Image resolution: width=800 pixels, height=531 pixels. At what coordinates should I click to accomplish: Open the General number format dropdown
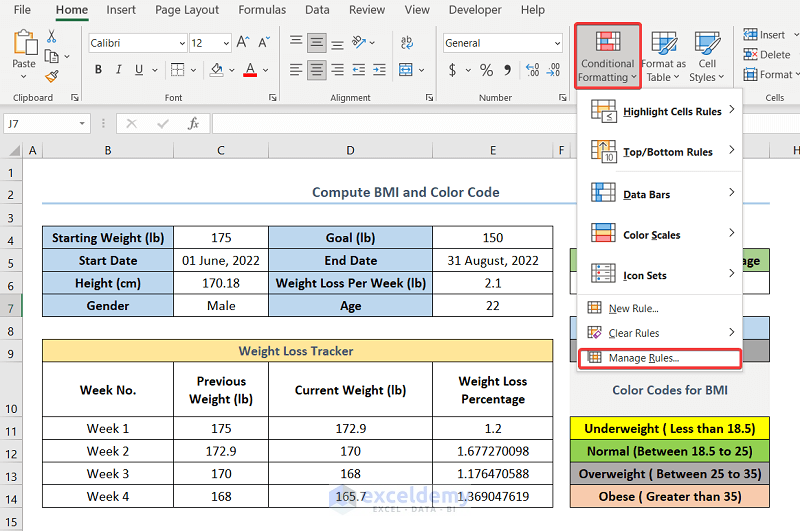click(556, 43)
